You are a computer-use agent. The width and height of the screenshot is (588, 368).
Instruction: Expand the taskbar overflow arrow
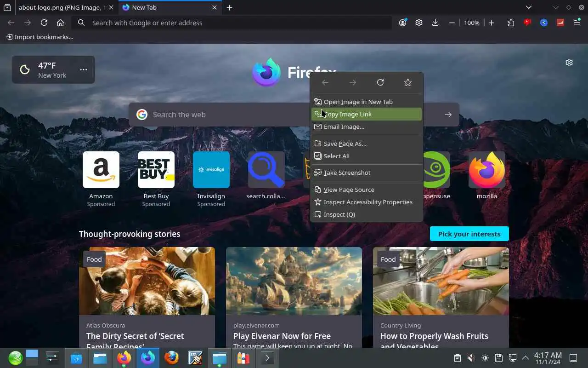267,358
